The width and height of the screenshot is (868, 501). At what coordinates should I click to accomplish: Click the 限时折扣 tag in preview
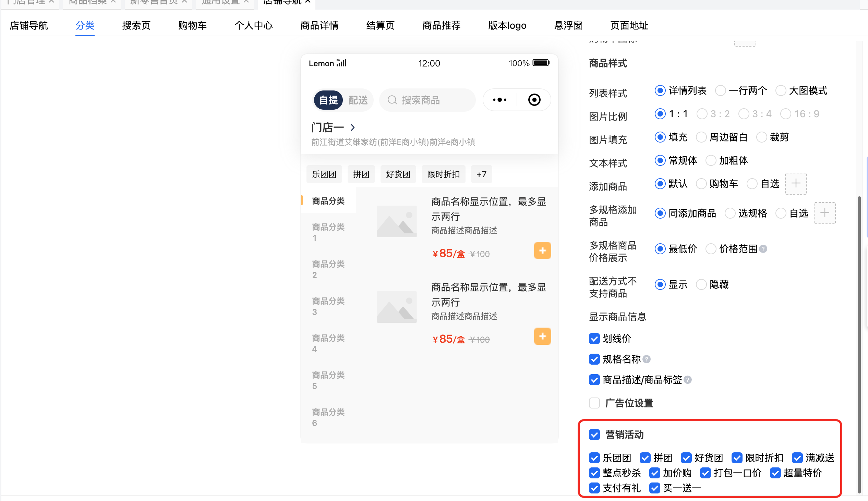click(443, 174)
